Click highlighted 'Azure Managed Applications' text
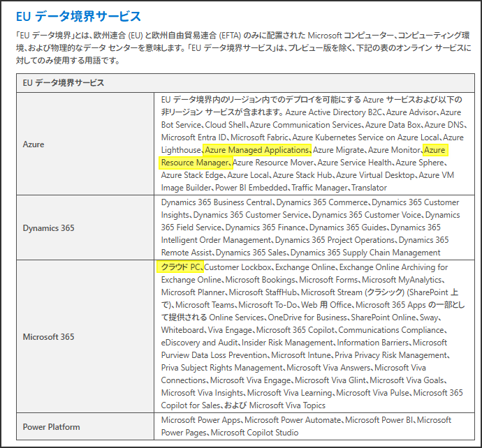Image resolution: width=482 pixels, height=448 pixels. point(256,150)
